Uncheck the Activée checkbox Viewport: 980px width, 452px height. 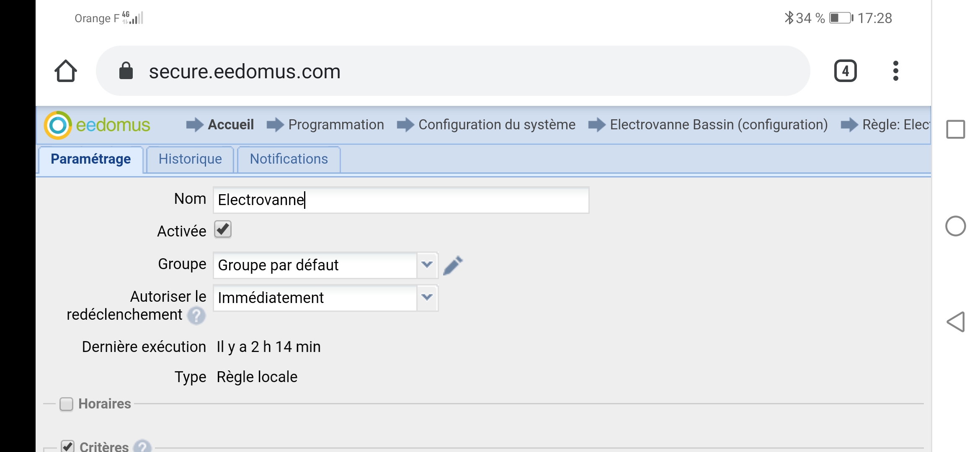click(x=223, y=229)
